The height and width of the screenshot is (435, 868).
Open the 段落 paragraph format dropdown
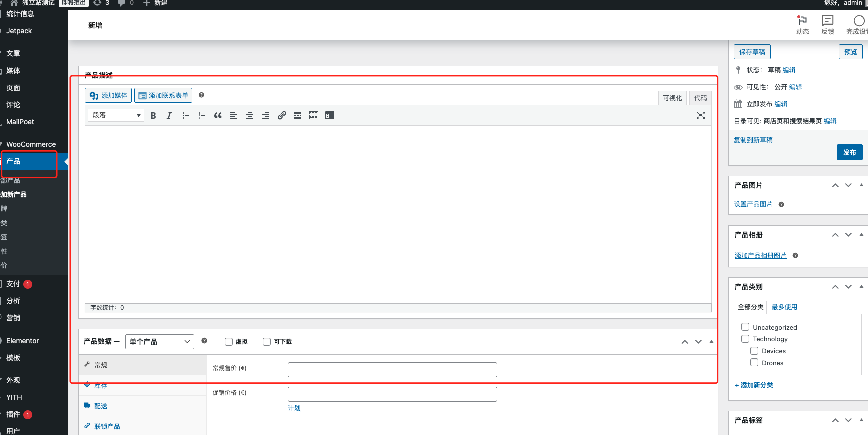click(x=116, y=115)
